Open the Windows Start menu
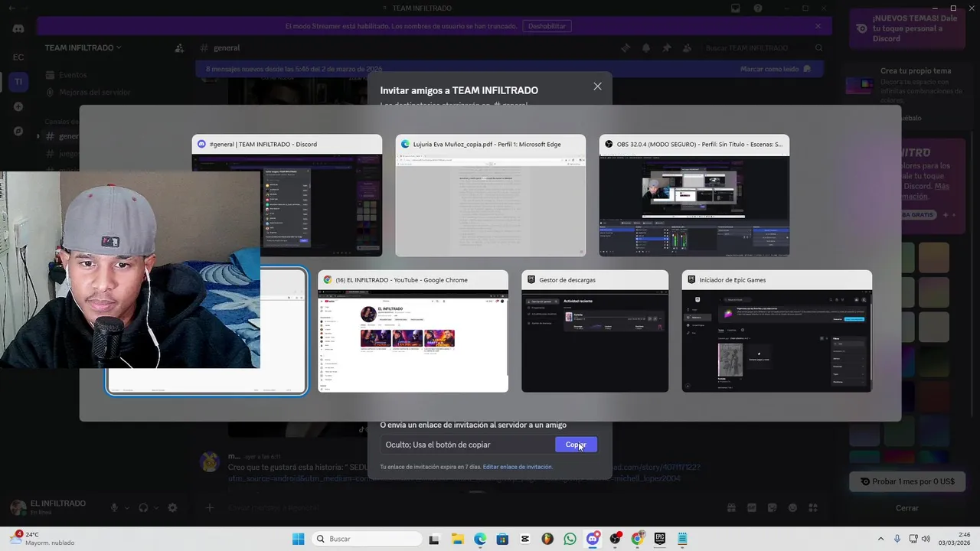 298,539
